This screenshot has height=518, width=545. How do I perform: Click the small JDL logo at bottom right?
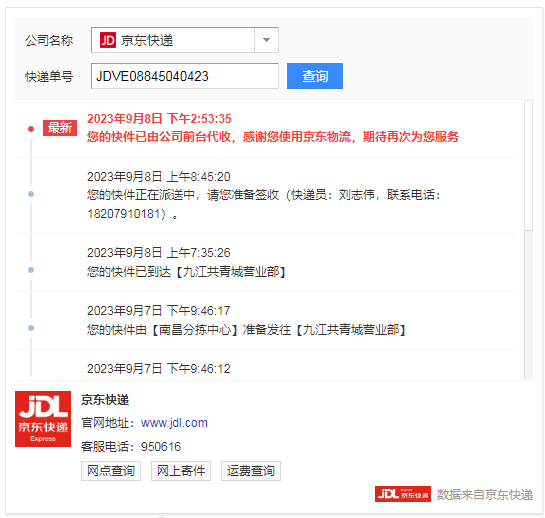click(402, 494)
